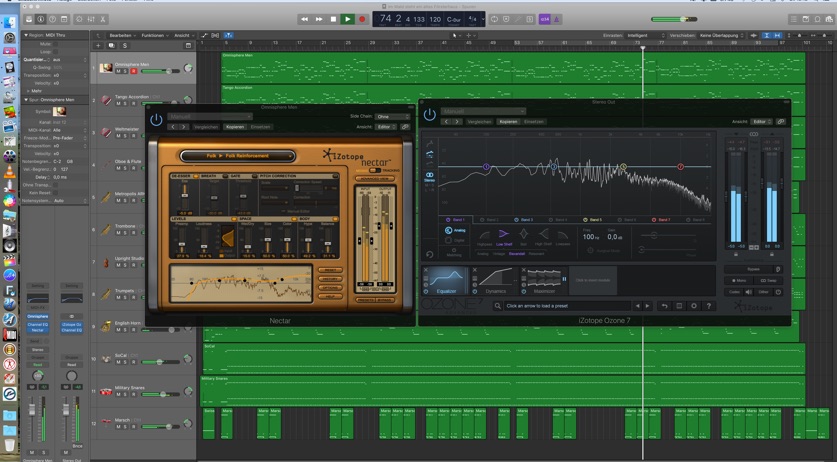The image size is (837, 462).
Task: Toggle the global Solo S button
Action: [124, 46]
